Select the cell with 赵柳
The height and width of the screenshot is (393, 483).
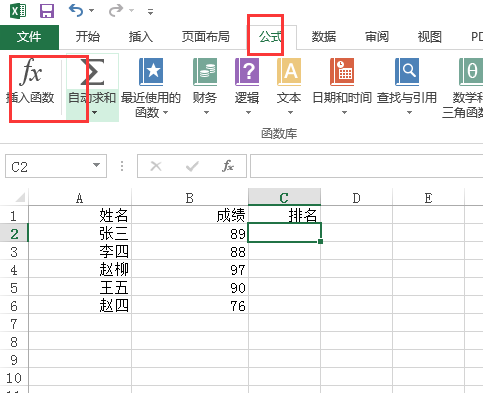80,269
